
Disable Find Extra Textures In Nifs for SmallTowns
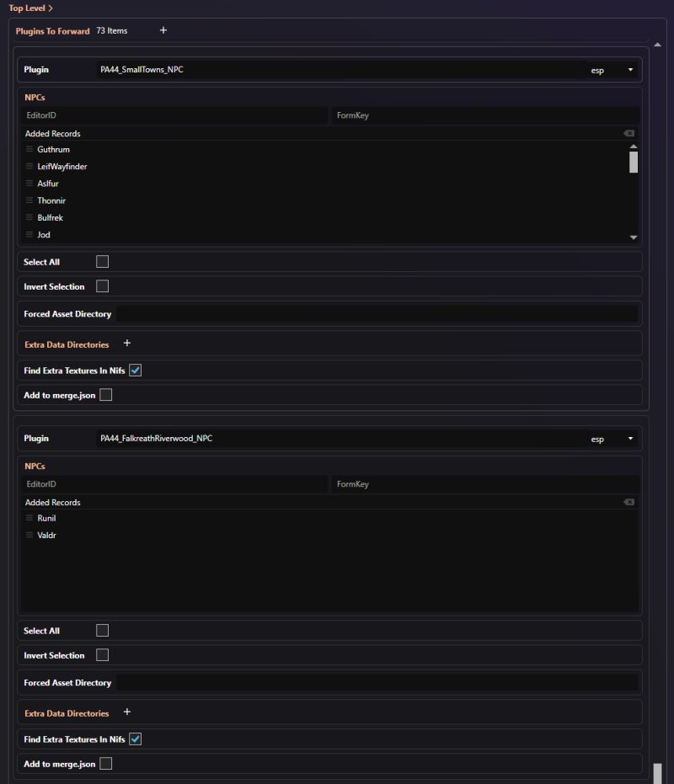click(x=136, y=370)
